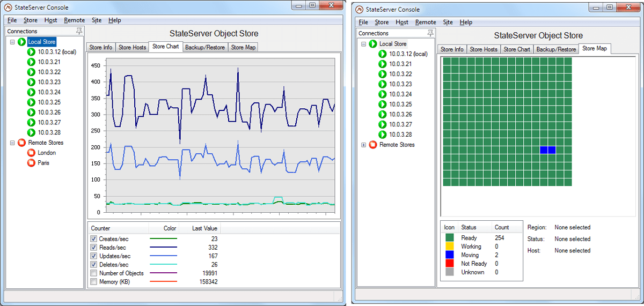Open the Store menu in left window
The image size is (644, 306).
point(31,20)
